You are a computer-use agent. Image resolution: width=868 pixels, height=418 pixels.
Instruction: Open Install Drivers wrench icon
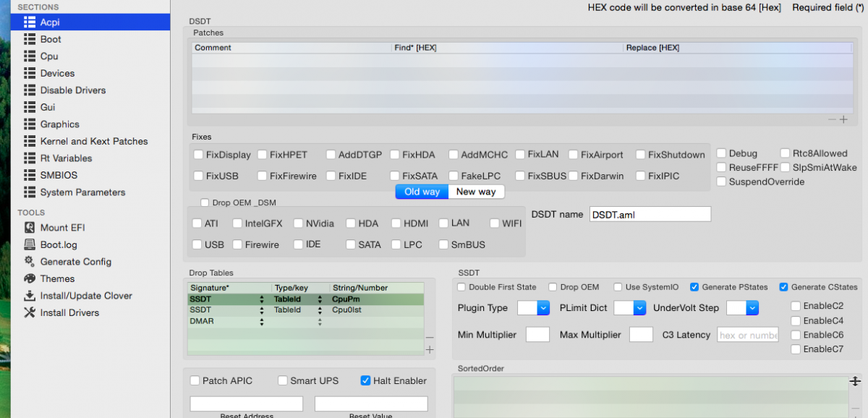pos(30,312)
